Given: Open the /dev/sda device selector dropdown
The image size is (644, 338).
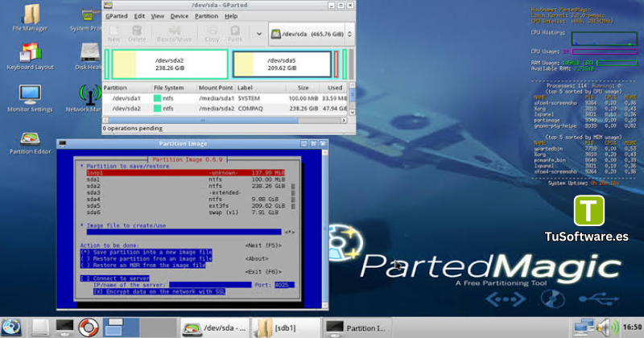Looking at the screenshot, I should pyautogui.click(x=311, y=34).
